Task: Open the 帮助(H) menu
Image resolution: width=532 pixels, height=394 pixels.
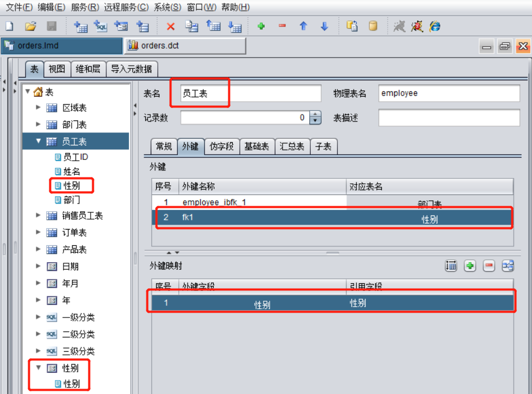Action: tap(235, 7)
